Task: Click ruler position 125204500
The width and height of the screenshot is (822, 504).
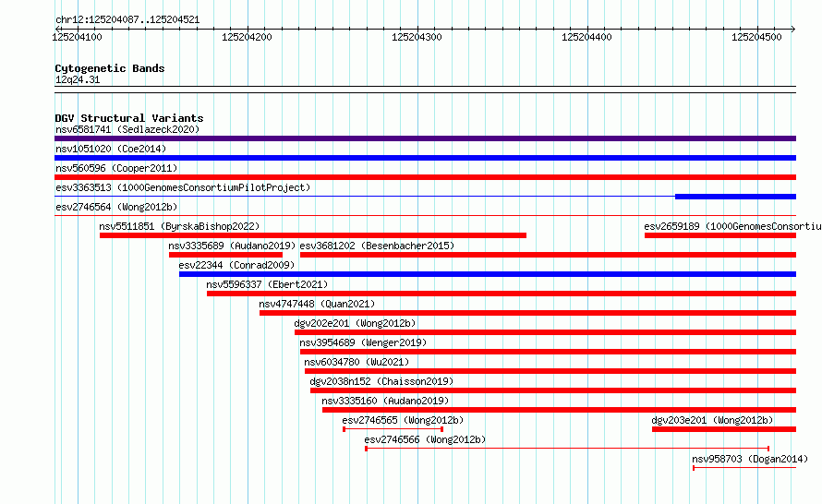Action: [x=756, y=37]
